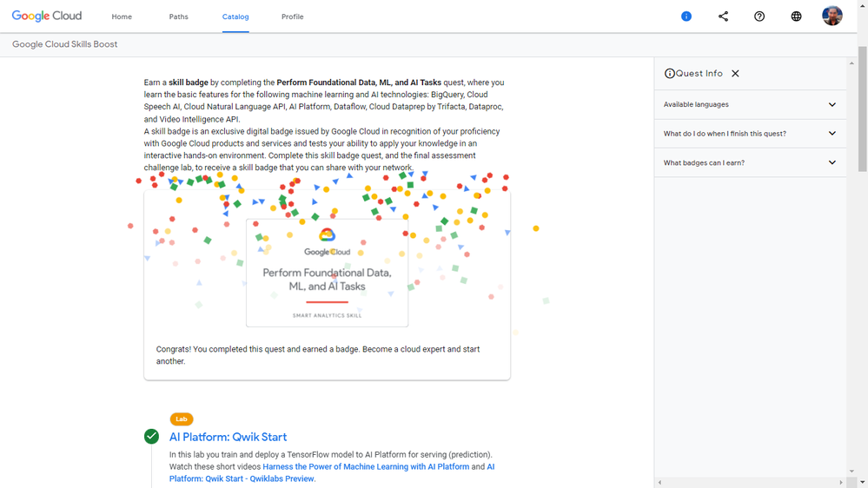Open the Paths tab

click(x=178, y=16)
